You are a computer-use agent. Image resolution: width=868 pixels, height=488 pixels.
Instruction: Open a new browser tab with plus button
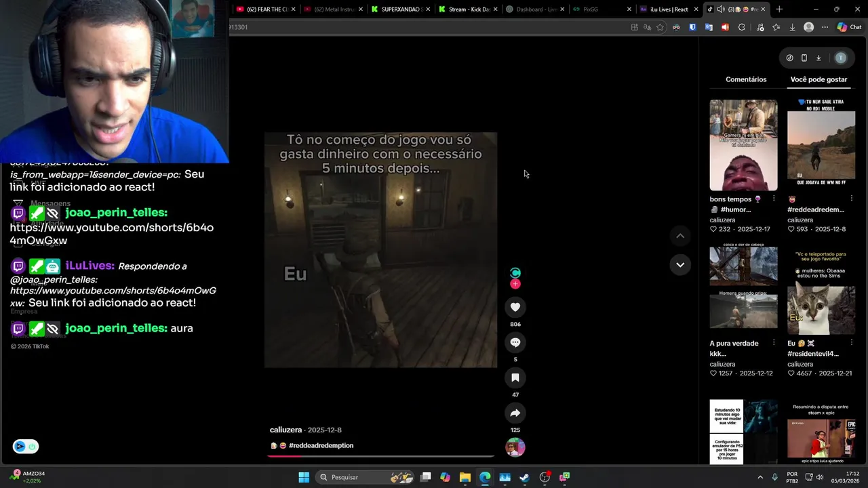779,9
